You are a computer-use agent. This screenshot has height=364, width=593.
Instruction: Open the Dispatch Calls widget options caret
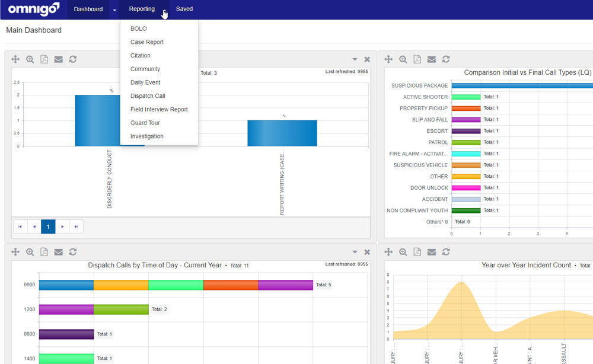pyautogui.click(x=355, y=252)
